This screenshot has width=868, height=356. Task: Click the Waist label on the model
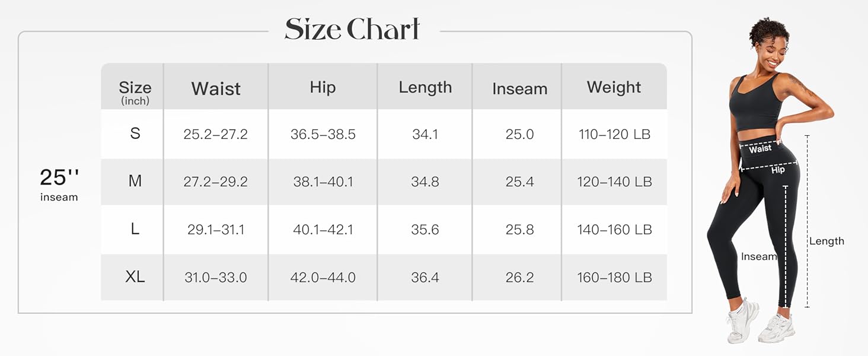pyautogui.click(x=759, y=149)
